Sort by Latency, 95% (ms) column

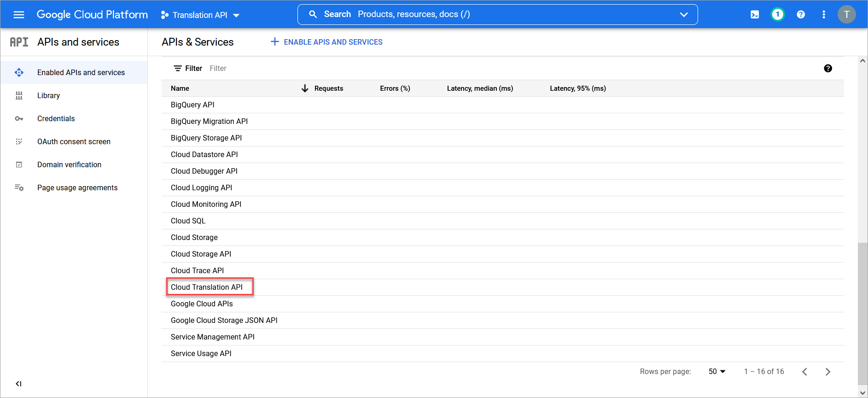pos(578,88)
